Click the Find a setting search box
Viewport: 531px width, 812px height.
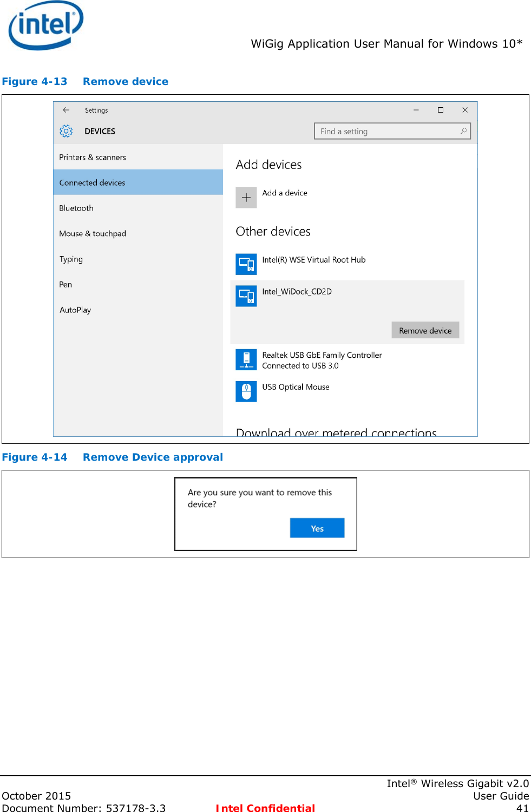392,131
